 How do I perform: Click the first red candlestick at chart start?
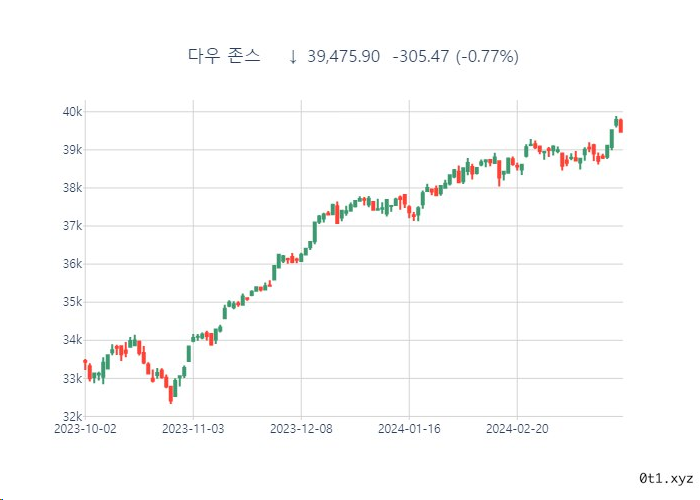pos(85,363)
